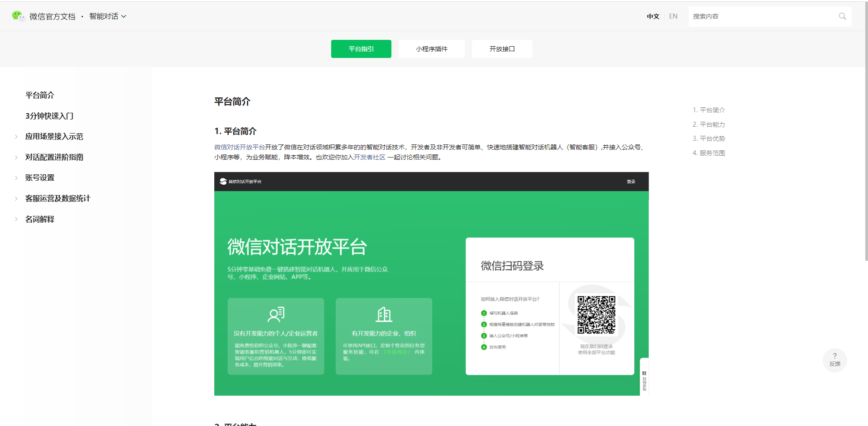The height and width of the screenshot is (426, 868).
Task: Open 平台简介 in sidebar
Action: tap(40, 95)
